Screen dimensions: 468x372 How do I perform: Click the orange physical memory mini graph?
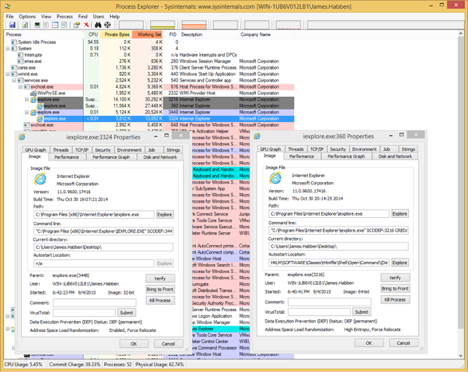[194, 25]
